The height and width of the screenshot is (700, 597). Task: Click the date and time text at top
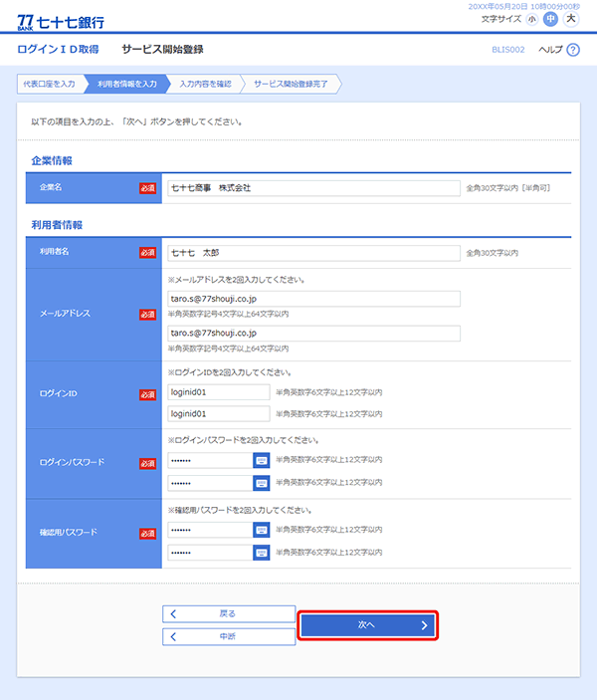[523, 6]
